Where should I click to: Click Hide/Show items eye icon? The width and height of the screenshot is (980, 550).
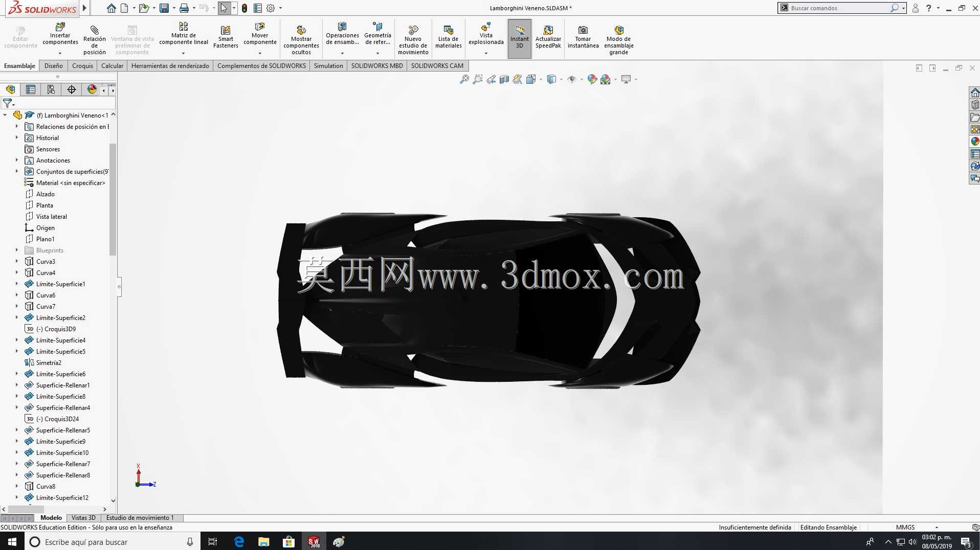pyautogui.click(x=572, y=79)
